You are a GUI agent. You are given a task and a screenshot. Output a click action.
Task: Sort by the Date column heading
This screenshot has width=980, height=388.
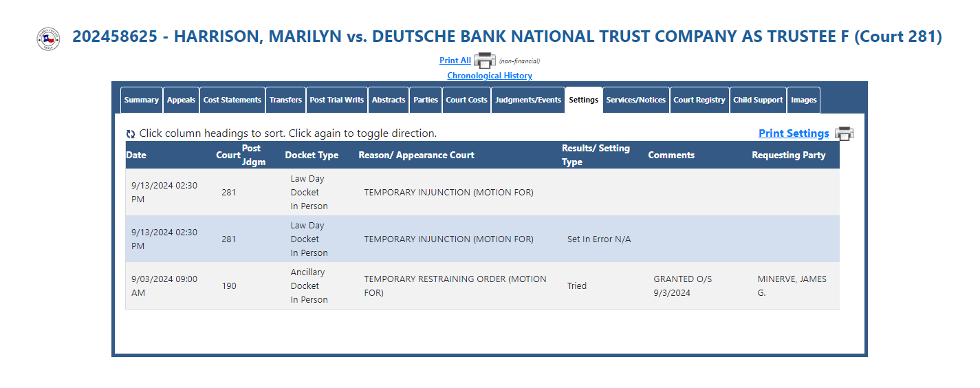(136, 155)
